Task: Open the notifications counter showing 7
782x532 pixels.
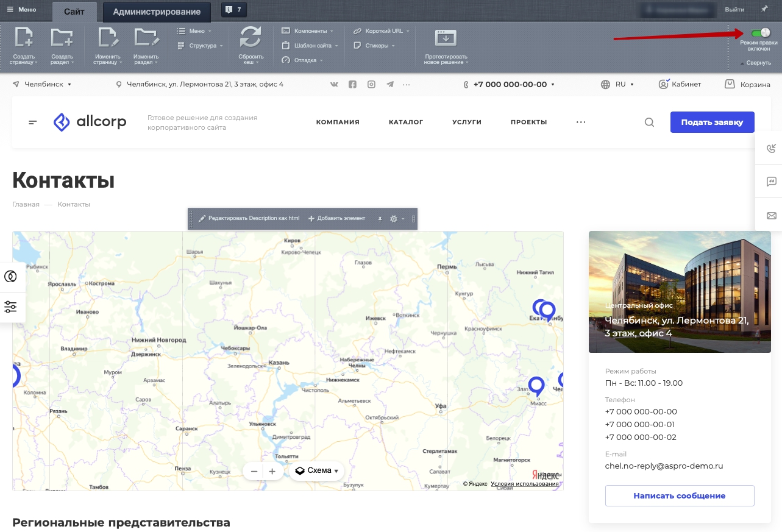Action: [233, 10]
